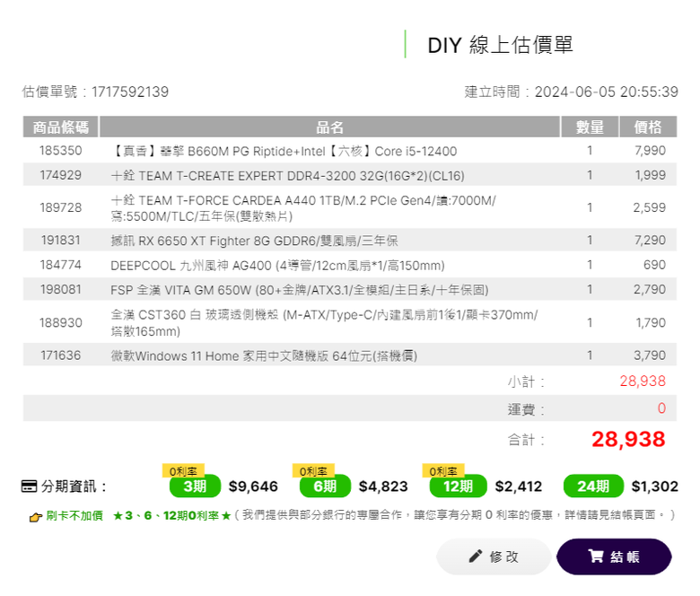700x596 pixels.
Task: Click the DIY 線上估價單 title
Action: [500, 45]
